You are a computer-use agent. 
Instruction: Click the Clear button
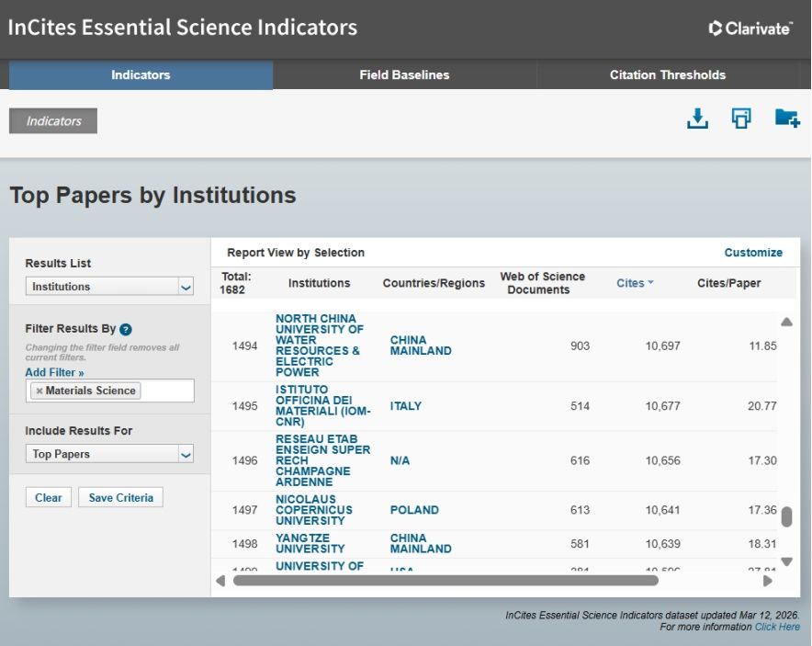[49, 498]
